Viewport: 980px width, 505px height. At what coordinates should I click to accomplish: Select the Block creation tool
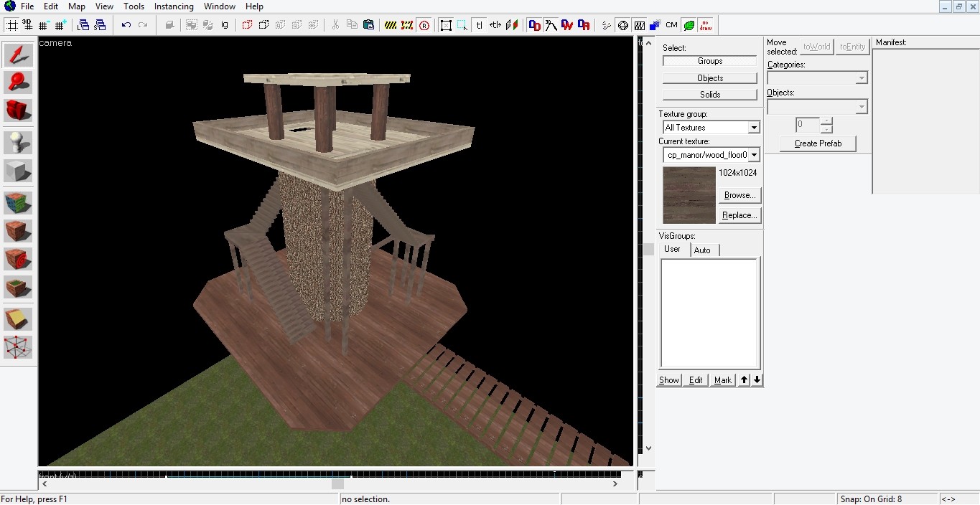pyautogui.click(x=18, y=170)
